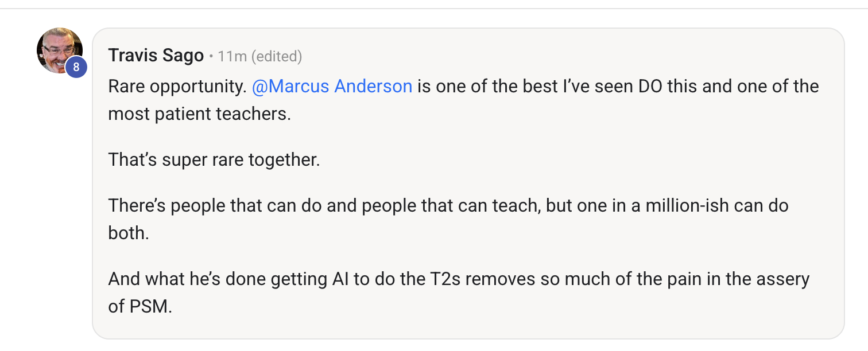Click the phrase "one of the best"
Image resolution: width=868 pixels, height=351 pixels.
494,87
